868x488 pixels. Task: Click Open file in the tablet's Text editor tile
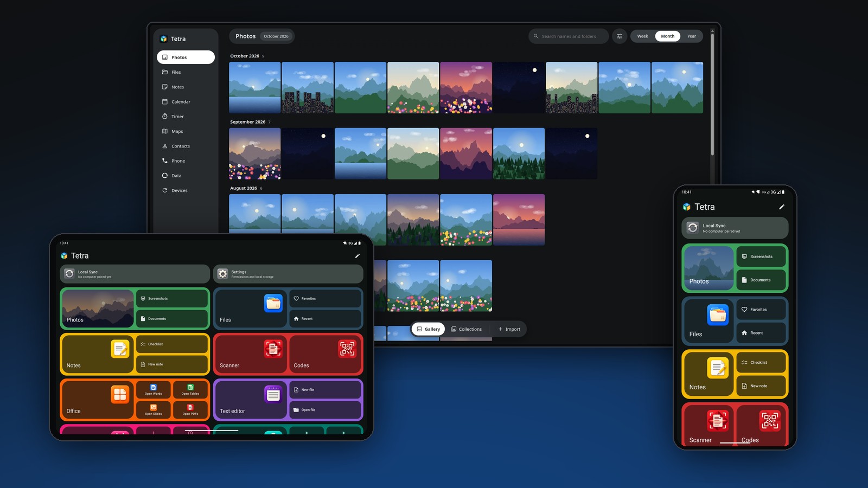tap(325, 410)
